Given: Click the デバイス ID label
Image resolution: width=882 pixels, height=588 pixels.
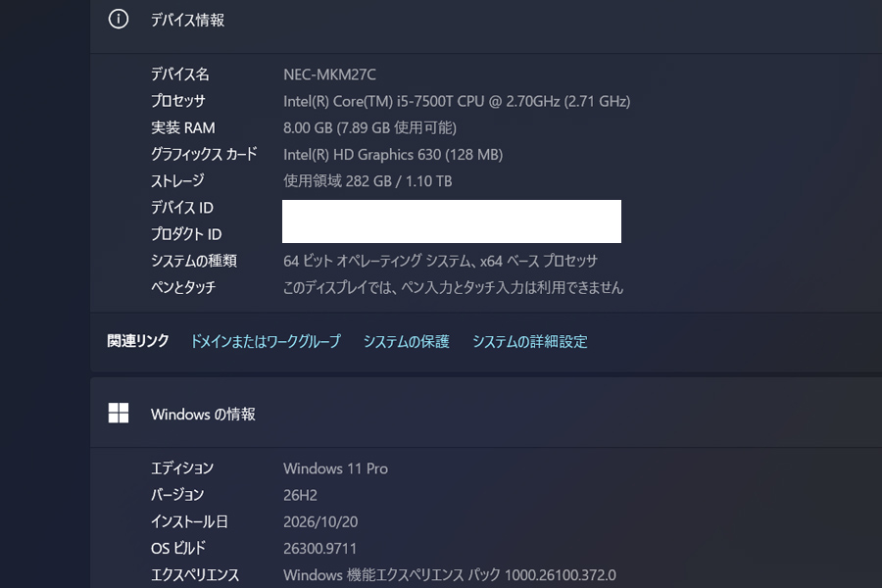Looking at the screenshot, I should 181,208.
